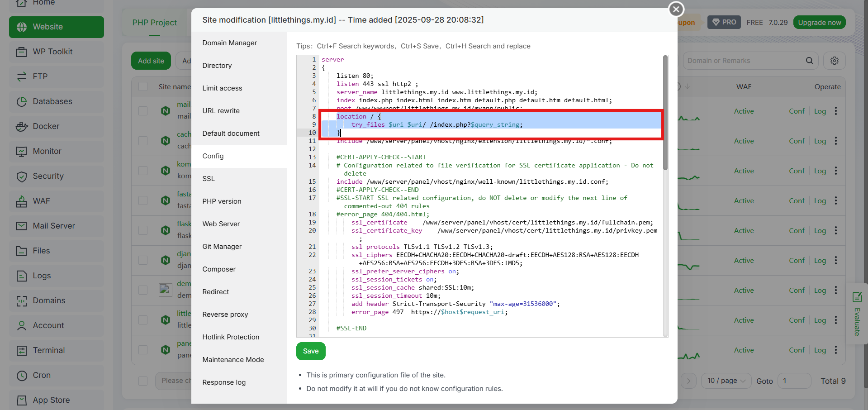Click Active status in second row
Screen dimensions: 868x410
click(744, 141)
